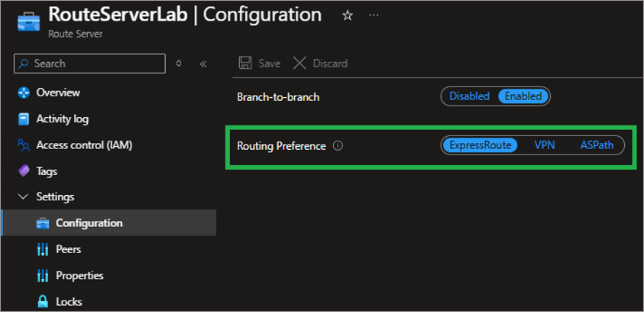Image resolution: width=644 pixels, height=312 pixels.
Task: Favorite RouteServerLab with the star icon
Action: click(x=348, y=15)
